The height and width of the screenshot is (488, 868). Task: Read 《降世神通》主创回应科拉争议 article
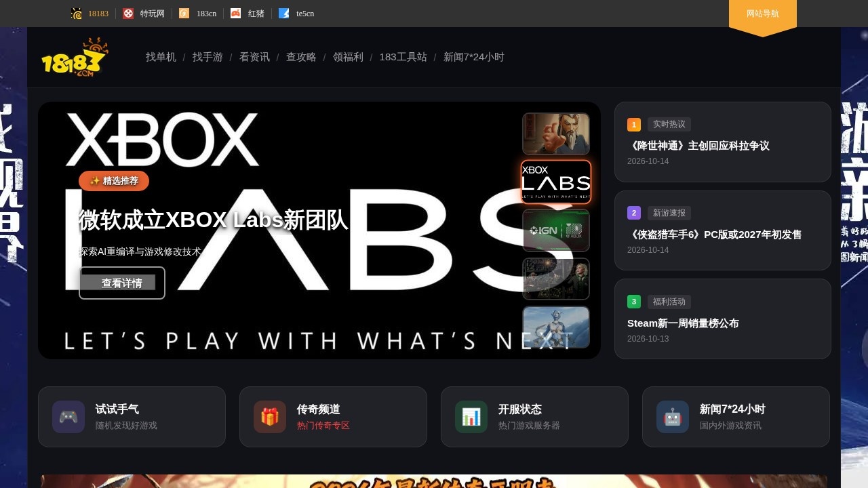point(698,146)
